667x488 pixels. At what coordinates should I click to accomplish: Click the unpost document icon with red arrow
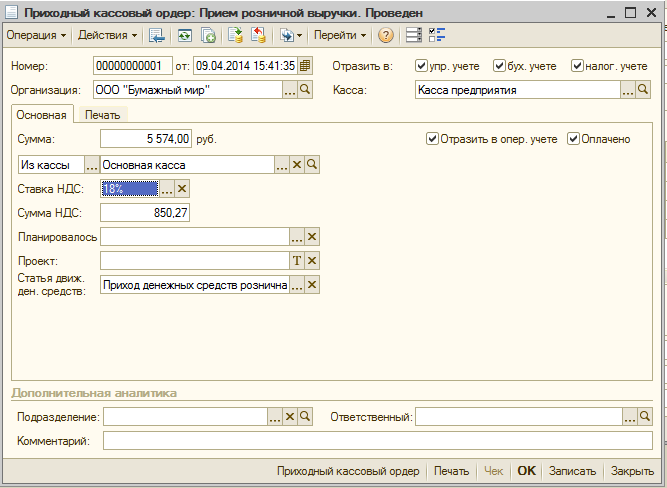(258, 35)
